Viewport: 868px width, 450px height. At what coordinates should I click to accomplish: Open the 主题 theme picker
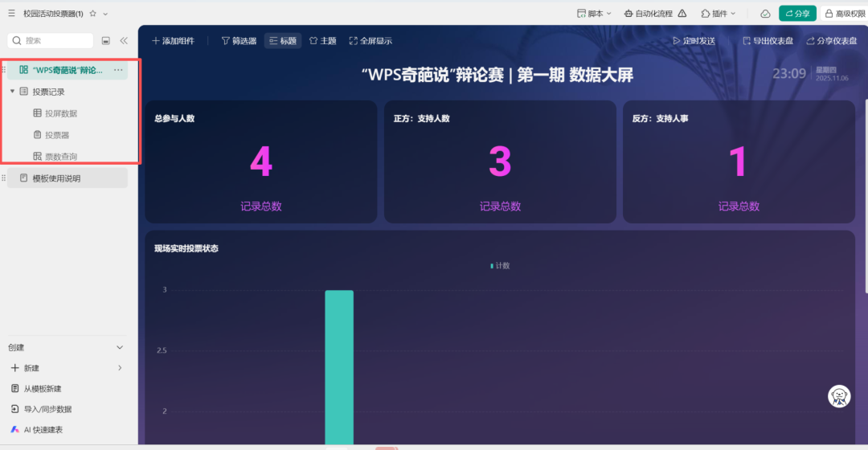tap(323, 41)
